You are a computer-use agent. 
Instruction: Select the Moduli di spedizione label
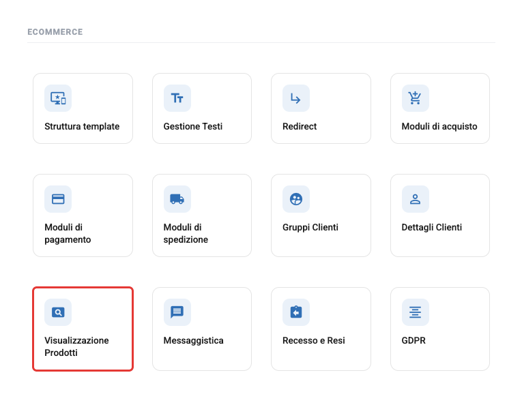pyautogui.click(x=186, y=233)
